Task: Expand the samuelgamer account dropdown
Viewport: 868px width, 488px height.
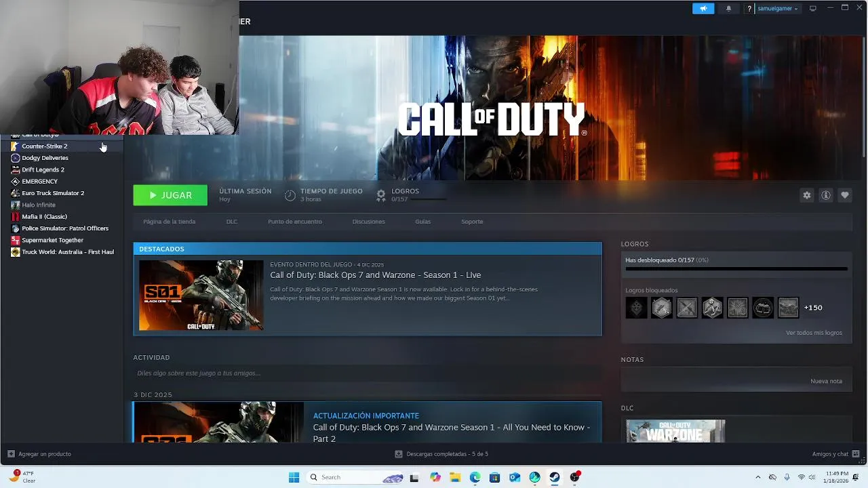Action: pyautogui.click(x=777, y=8)
